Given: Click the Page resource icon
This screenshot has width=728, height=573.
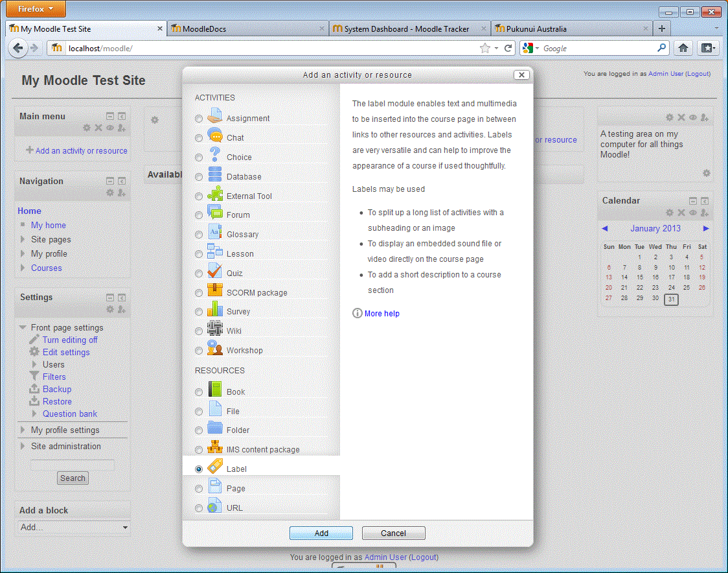Looking at the screenshot, I should click(x=214, y=486).
